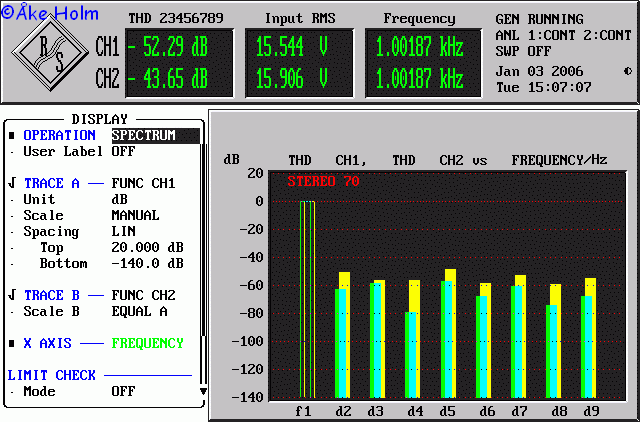Click the FREQUENCY/Hz graph title
The image size is (640, 422).
pos(559,160)
